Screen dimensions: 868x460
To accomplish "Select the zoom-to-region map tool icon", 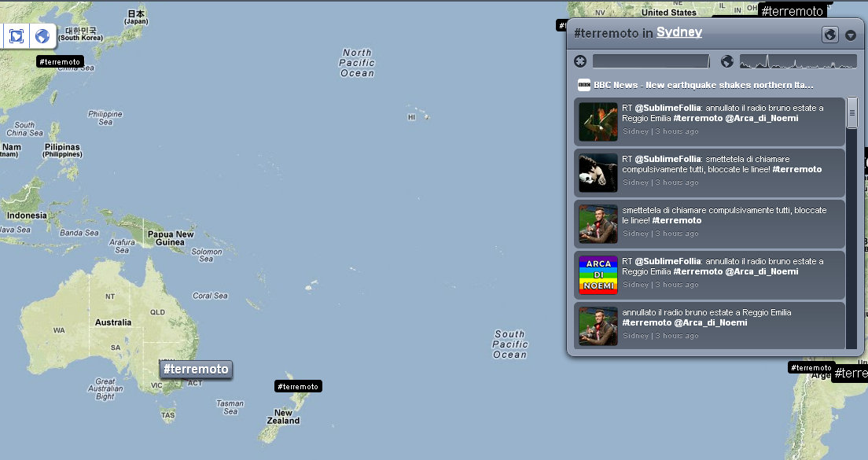I will click(17, 36).
